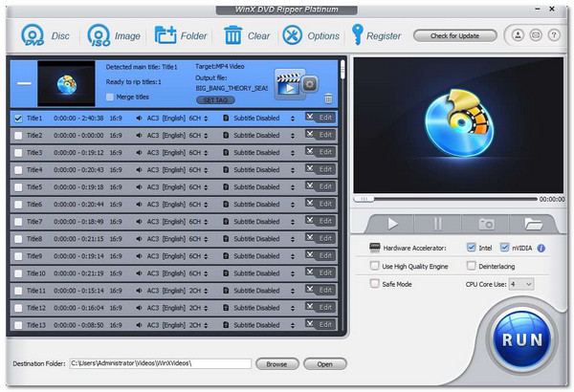574x392 pixels.
Task: Open an ISO image via Image icon
Action: coord(99,35)
